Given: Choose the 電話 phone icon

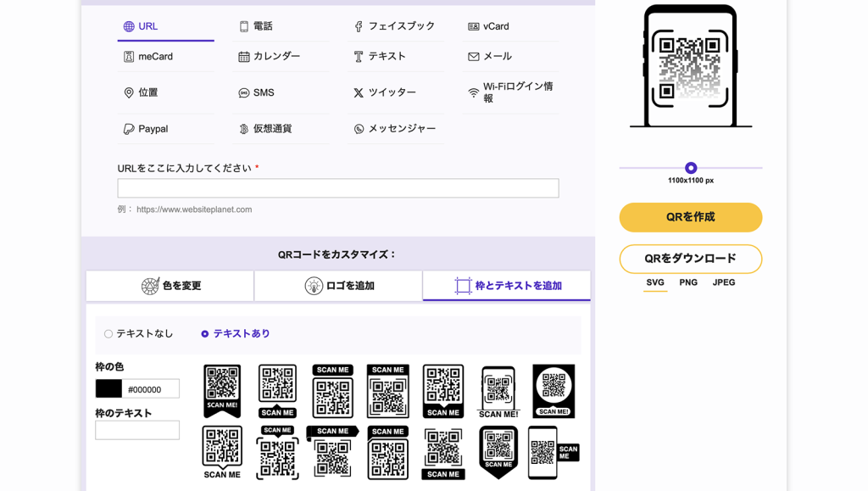Looking at the screenshot, I should tap(243, 26).
